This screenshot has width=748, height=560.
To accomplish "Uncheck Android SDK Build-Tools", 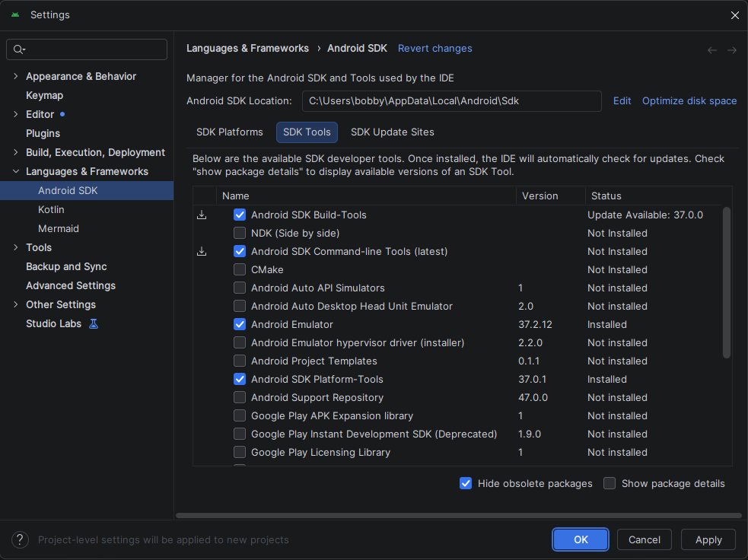I will [x=240, y=215].
